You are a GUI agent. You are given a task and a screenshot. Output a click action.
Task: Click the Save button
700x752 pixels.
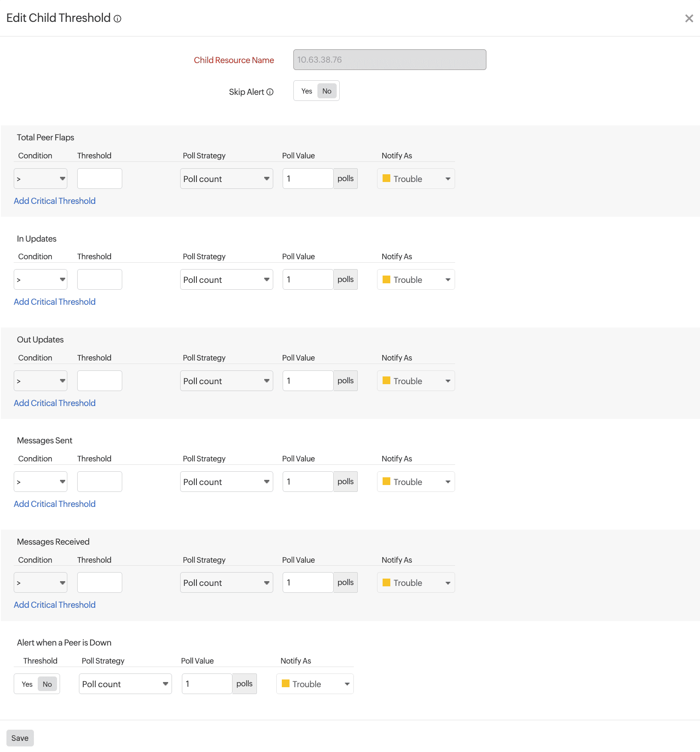coord(20,738)
